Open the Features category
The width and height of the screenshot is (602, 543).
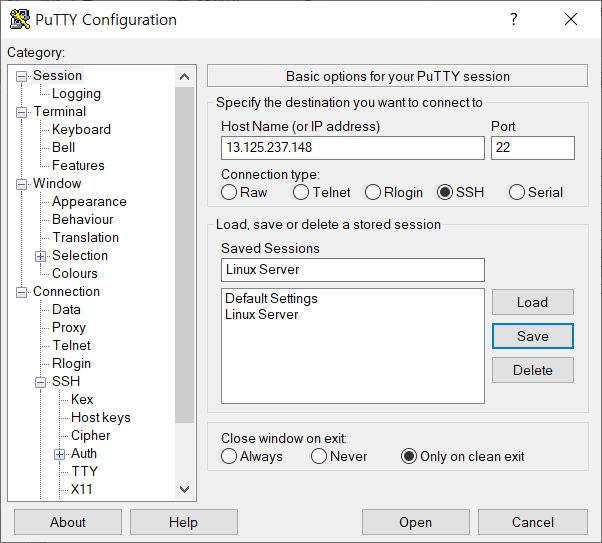click(x=78, y=166)
